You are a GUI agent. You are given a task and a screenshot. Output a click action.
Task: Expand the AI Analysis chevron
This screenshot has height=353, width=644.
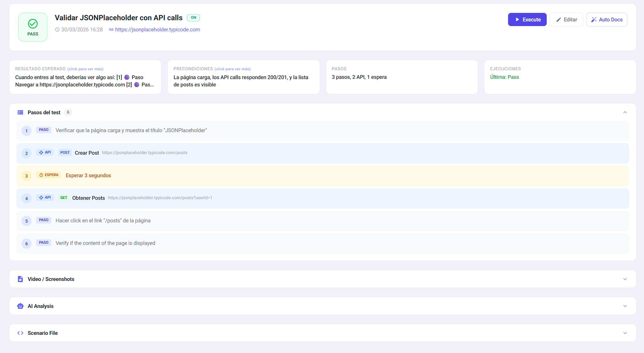click(x=625, y=306)
